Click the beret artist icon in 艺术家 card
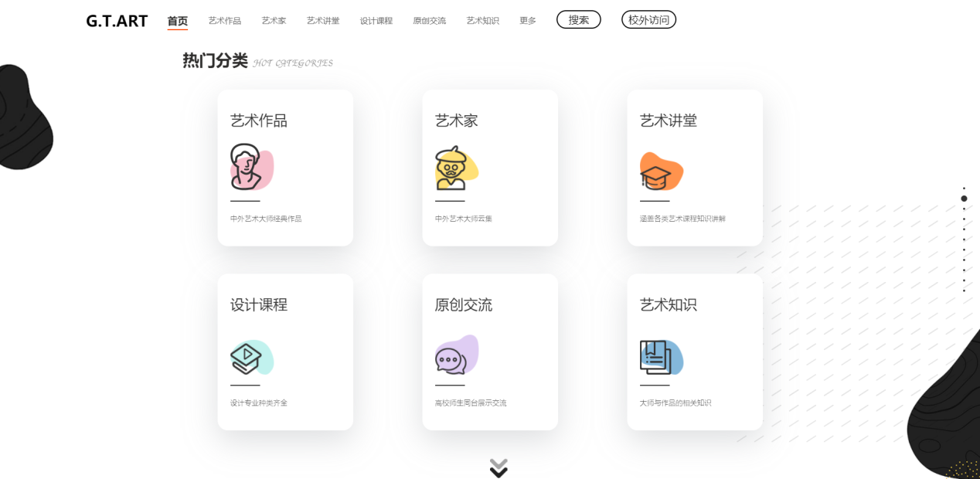The width and height of the screenshot is (980, 479). (454, 168)
